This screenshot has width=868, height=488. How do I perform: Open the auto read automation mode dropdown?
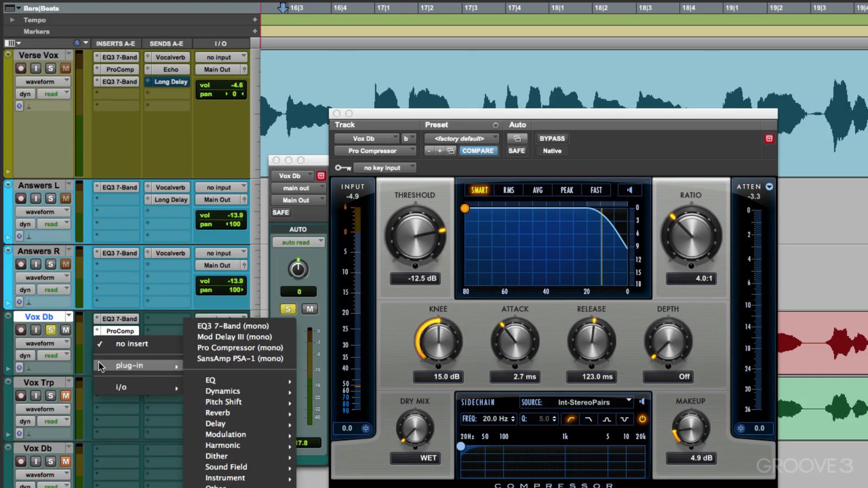coord(298,242)
